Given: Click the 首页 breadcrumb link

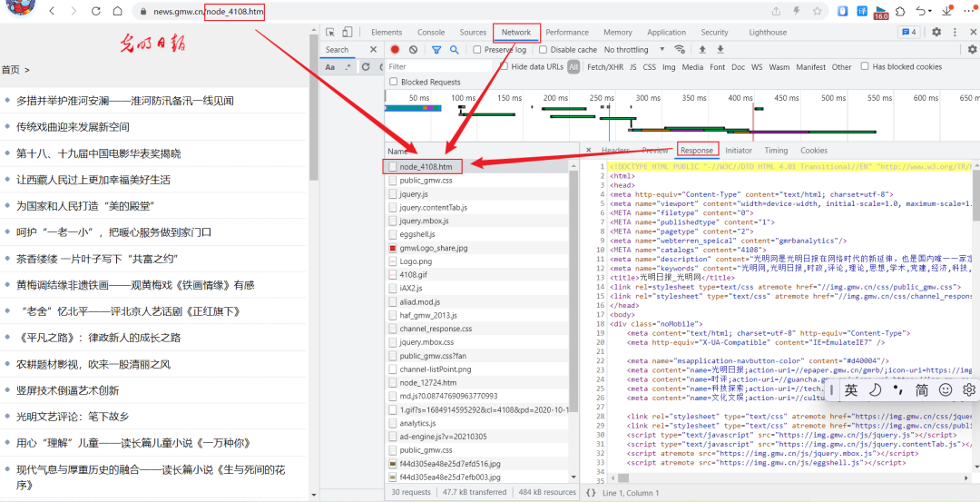Looking at the screenshot, I should click(10, 70).
